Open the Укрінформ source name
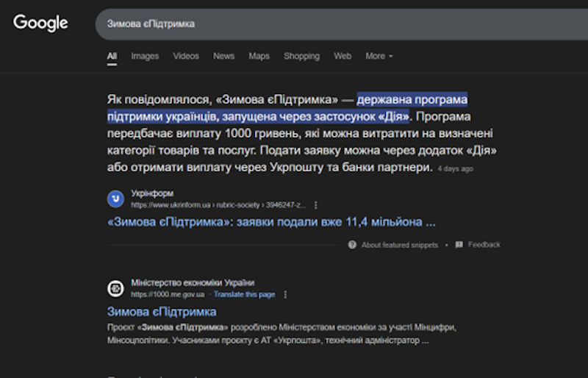This screenshot has height=378, width=588. pos(152,193)
